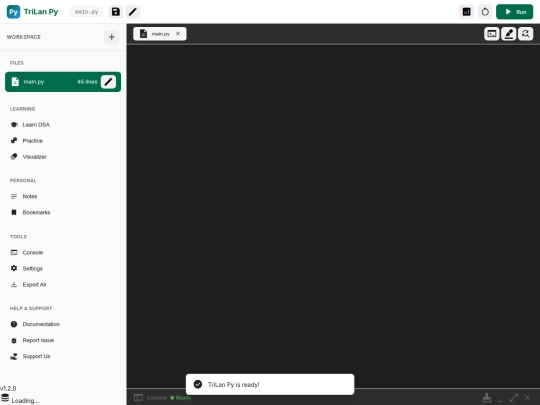Click the Export All download icon
540x405 pixels.
click(x=14, y=284)
